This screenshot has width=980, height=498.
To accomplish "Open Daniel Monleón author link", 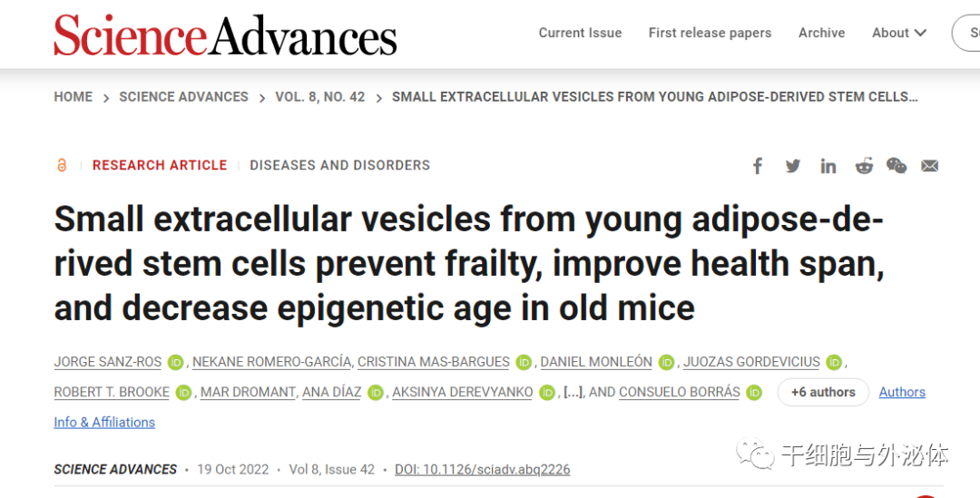I will 596,363.
